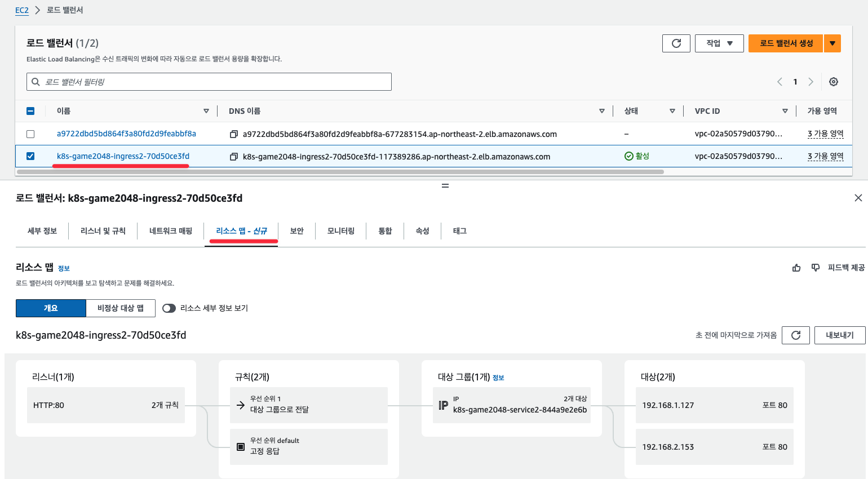Open the EC2 breadcrumb link
Screen dimensions: 868x479
click(21, 10)
